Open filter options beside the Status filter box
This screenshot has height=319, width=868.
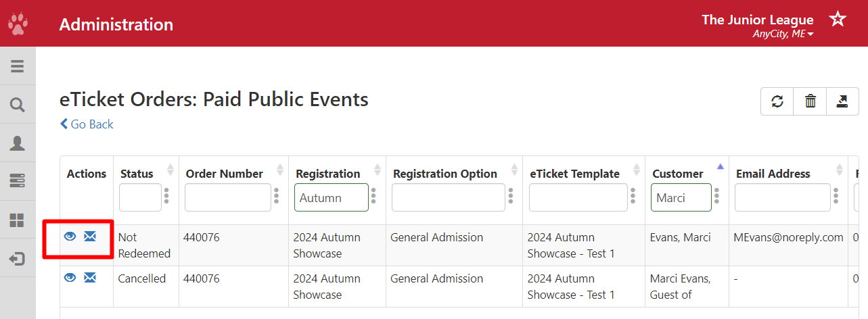tap(166, 197)
